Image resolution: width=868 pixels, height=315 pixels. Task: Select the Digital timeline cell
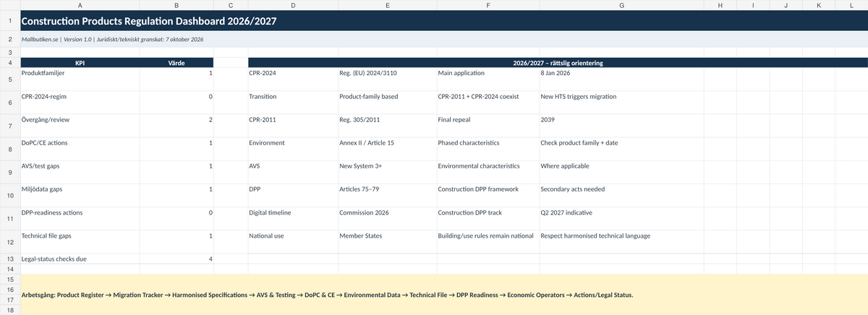click(292, 218)
